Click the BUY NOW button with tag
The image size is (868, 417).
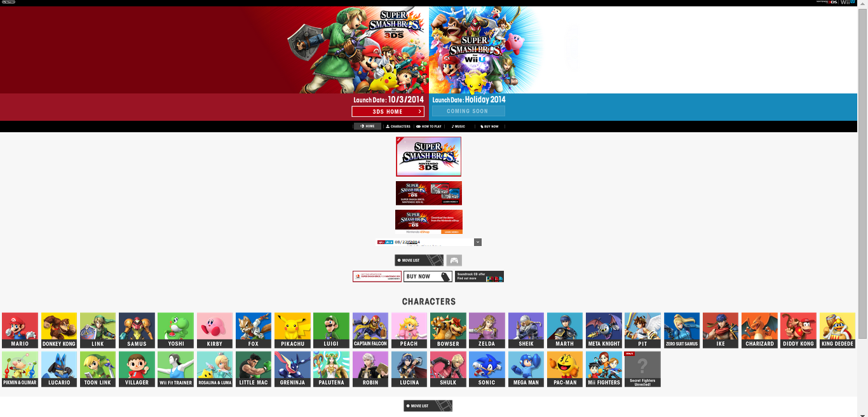coord(428,277)
